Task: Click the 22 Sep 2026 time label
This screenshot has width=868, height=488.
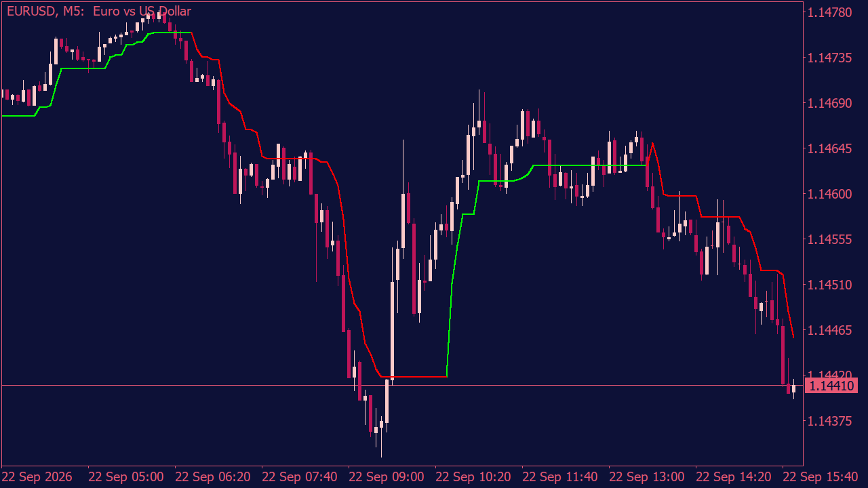Action: tap(37, 476)
